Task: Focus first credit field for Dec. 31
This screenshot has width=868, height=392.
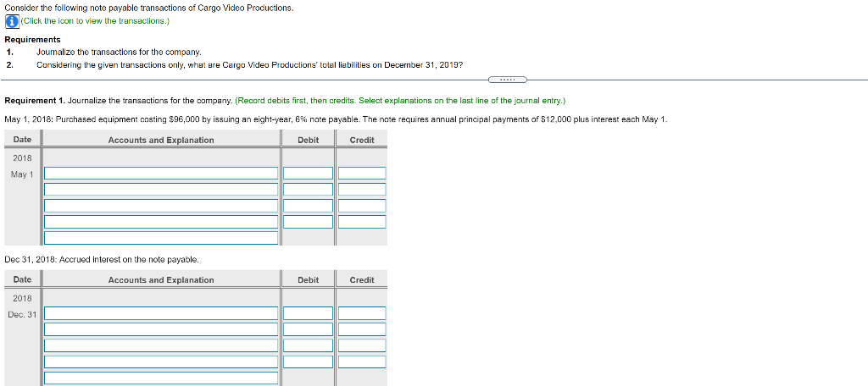Action: 362,313
